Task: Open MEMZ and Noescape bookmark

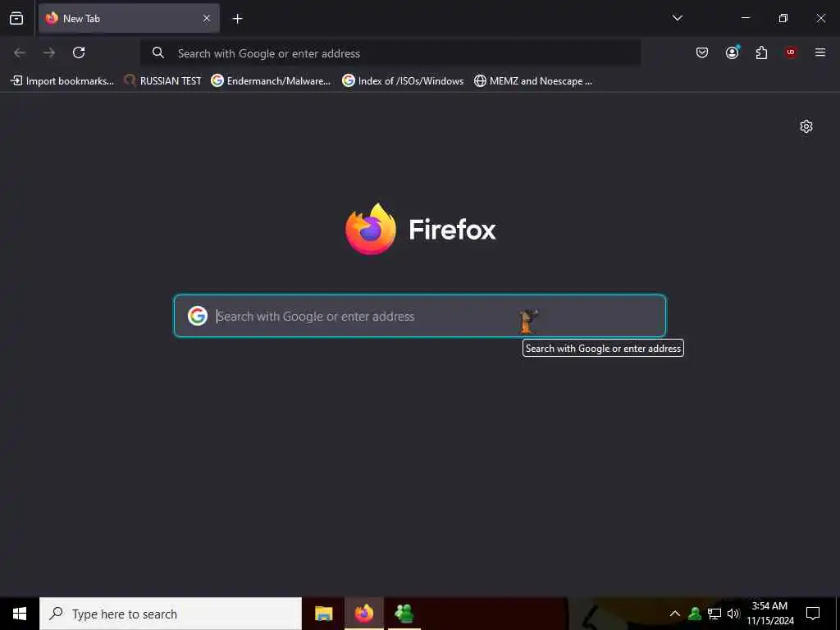Action: pyautogui.click(x=533, y=81)
